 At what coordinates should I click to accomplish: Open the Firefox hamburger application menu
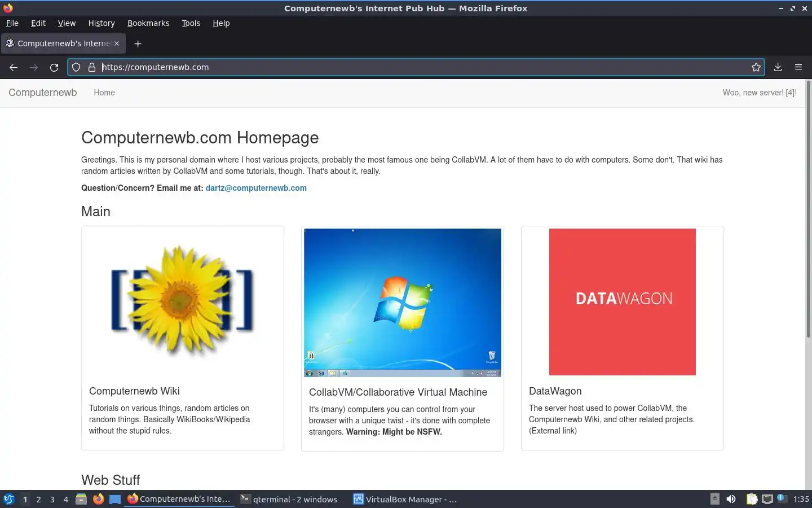[798, 67]
